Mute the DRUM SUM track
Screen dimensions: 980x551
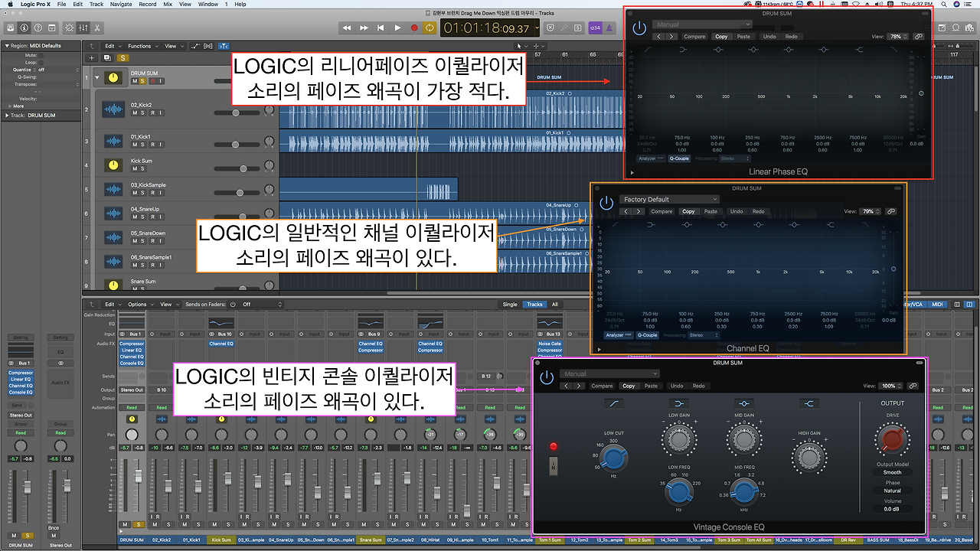[135, 81]
